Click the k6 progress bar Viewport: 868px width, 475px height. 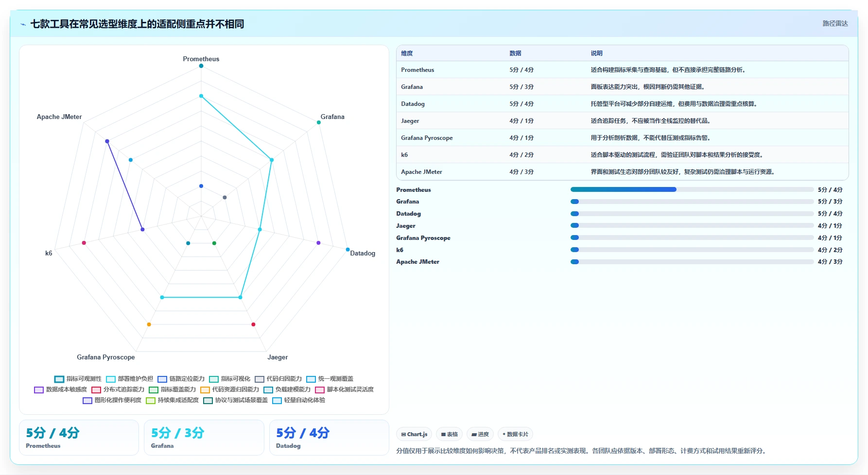[692, 250]
